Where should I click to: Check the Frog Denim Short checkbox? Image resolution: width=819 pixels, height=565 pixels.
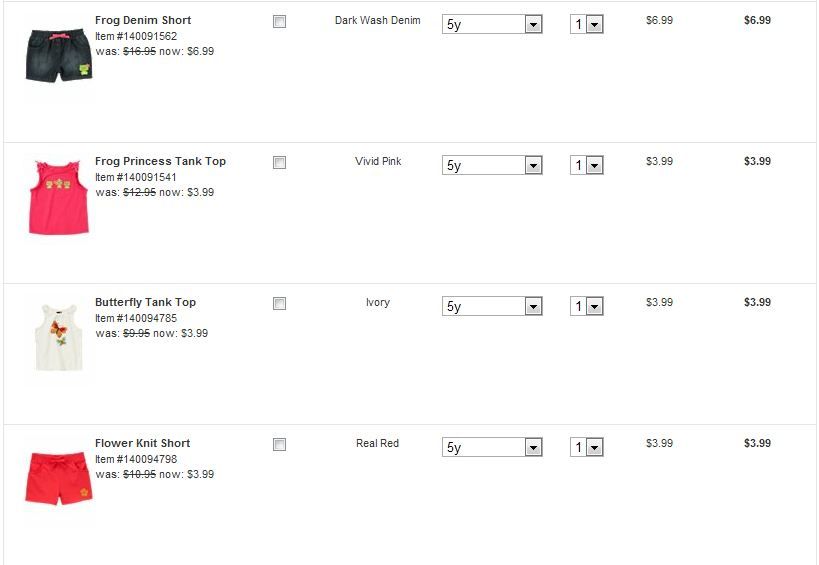coord(280,21)
